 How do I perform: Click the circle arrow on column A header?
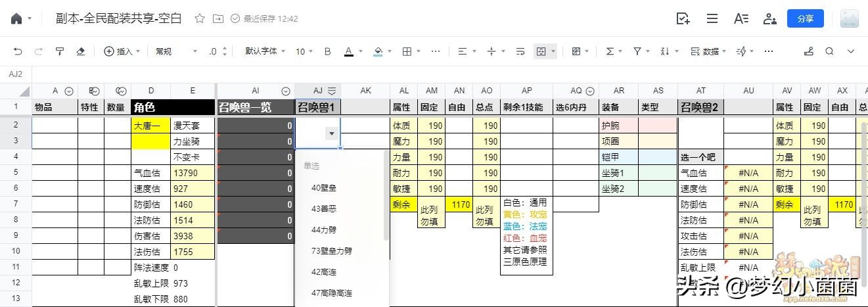coord(69,91)
